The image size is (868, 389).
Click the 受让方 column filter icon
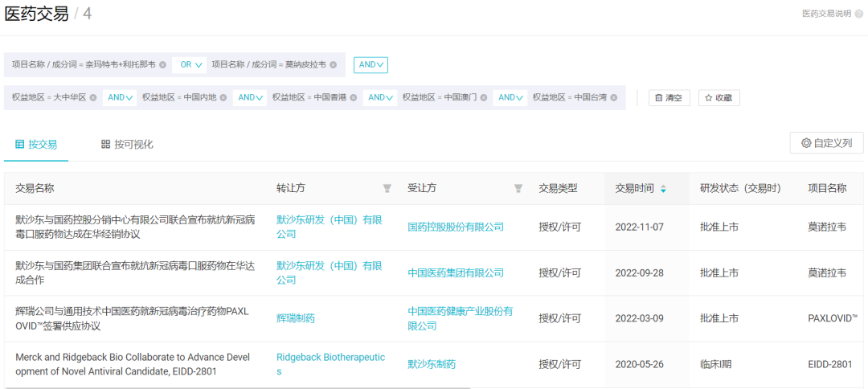(x=518, y=189)
